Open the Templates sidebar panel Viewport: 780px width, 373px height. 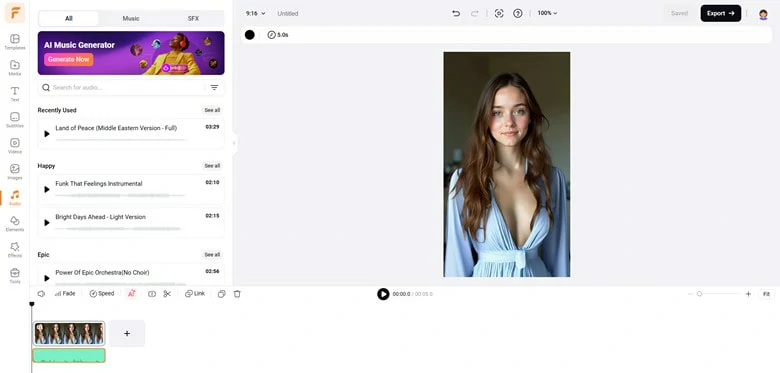[15, 41]
